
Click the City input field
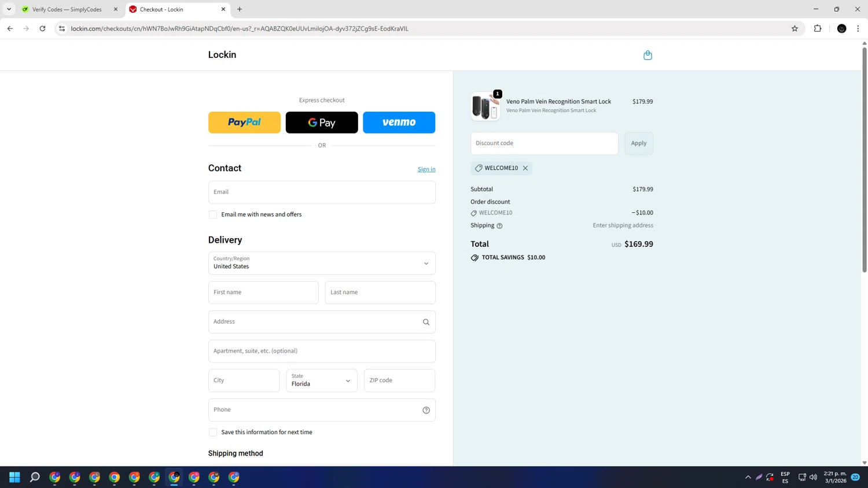pyautogui.click(x=244, y=380)
